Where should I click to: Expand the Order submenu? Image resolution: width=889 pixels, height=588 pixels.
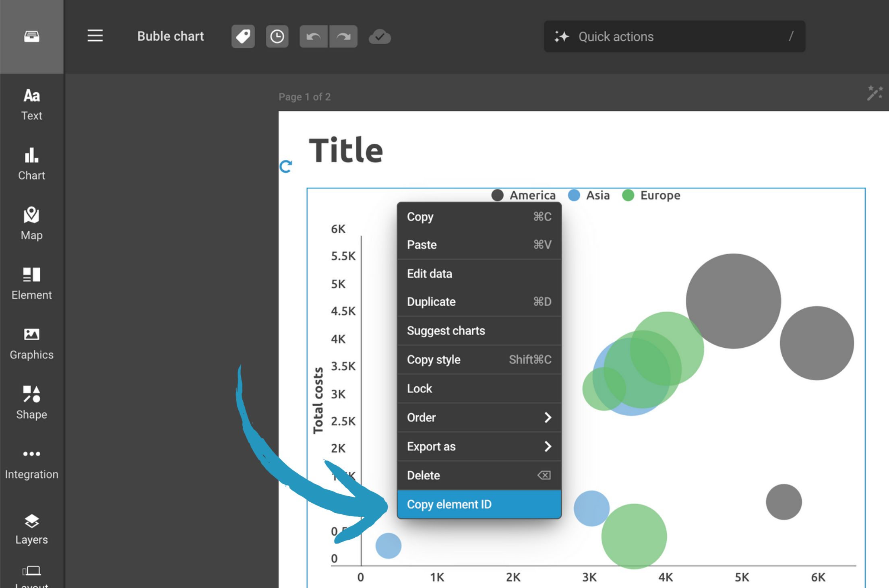coord(479,417)
